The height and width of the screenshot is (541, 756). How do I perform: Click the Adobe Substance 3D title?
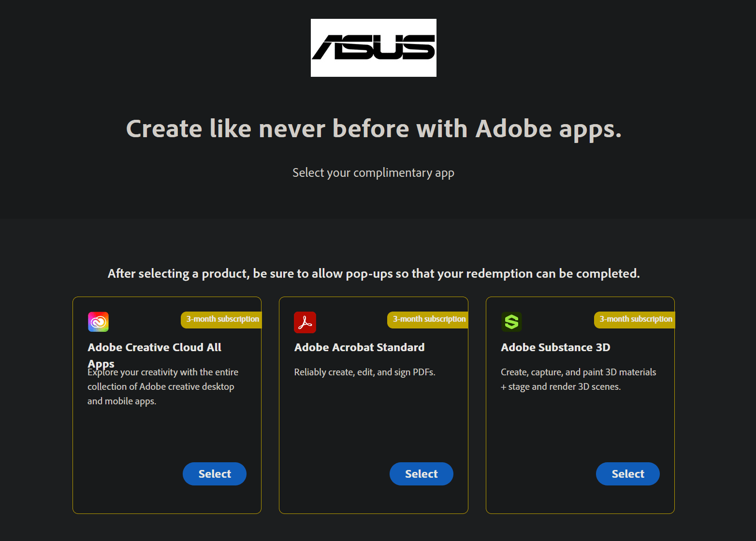555,348
